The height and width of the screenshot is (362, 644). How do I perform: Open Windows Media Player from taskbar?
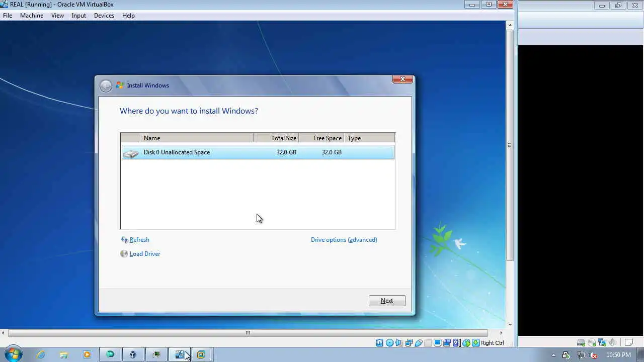[x=87, y=354]
